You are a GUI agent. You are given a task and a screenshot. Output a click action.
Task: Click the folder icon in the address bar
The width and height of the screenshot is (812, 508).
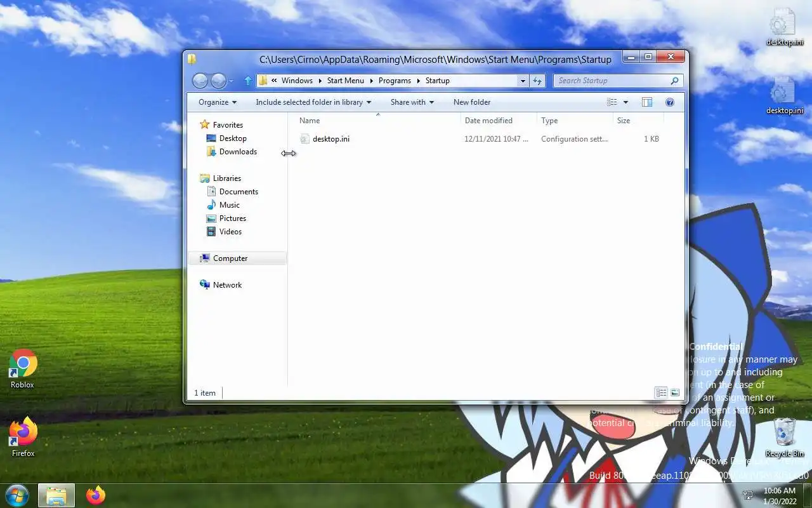click(263, 81)
